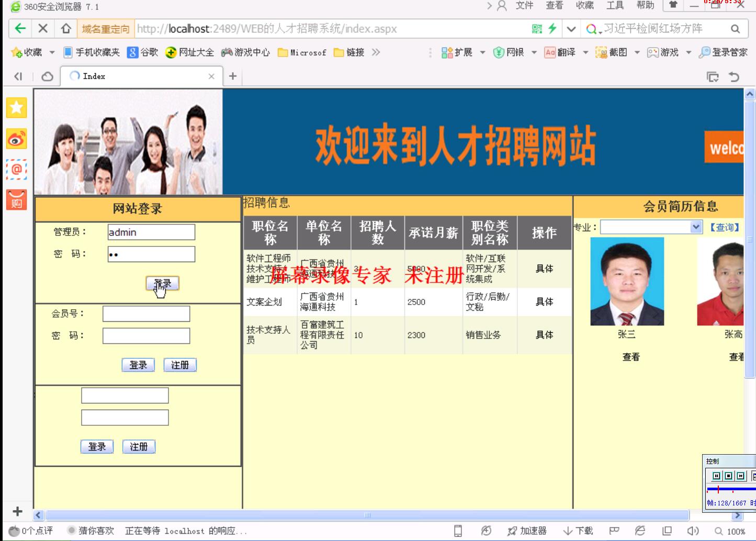Expand the arrow next to 截图
756x541 pixels.
click(x=637, y=52)
